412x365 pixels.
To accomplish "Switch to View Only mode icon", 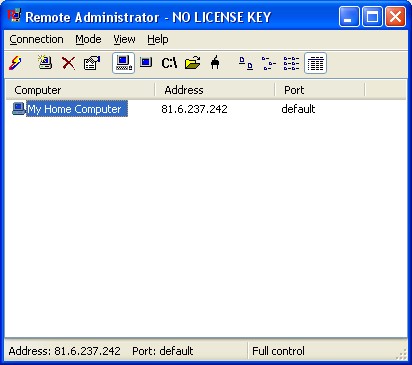I will pos(146,63).
